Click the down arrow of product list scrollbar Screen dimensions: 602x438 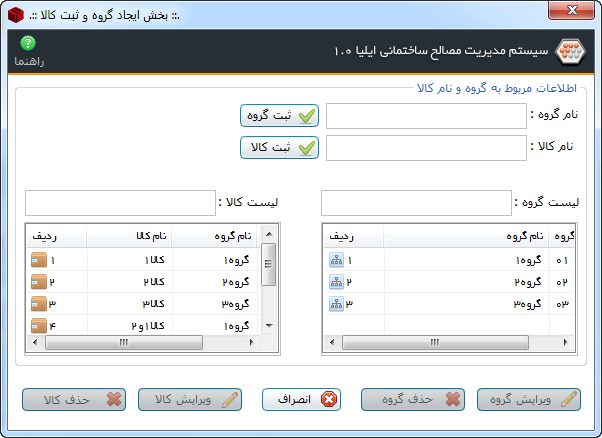pos(268,325)
